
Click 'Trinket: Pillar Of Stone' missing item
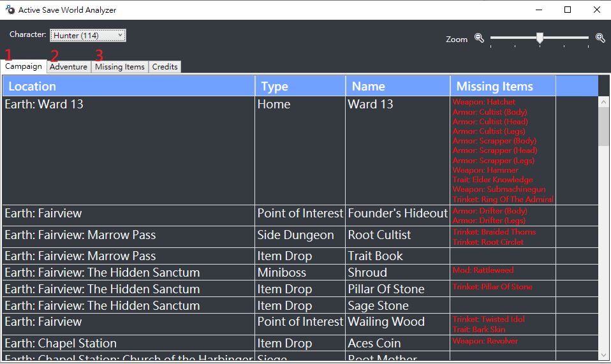point(492,287)
